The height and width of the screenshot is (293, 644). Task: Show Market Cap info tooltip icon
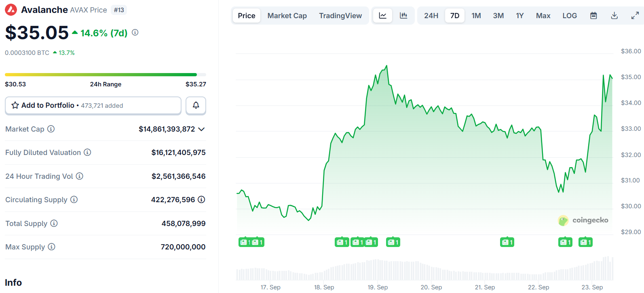(51, 129)
